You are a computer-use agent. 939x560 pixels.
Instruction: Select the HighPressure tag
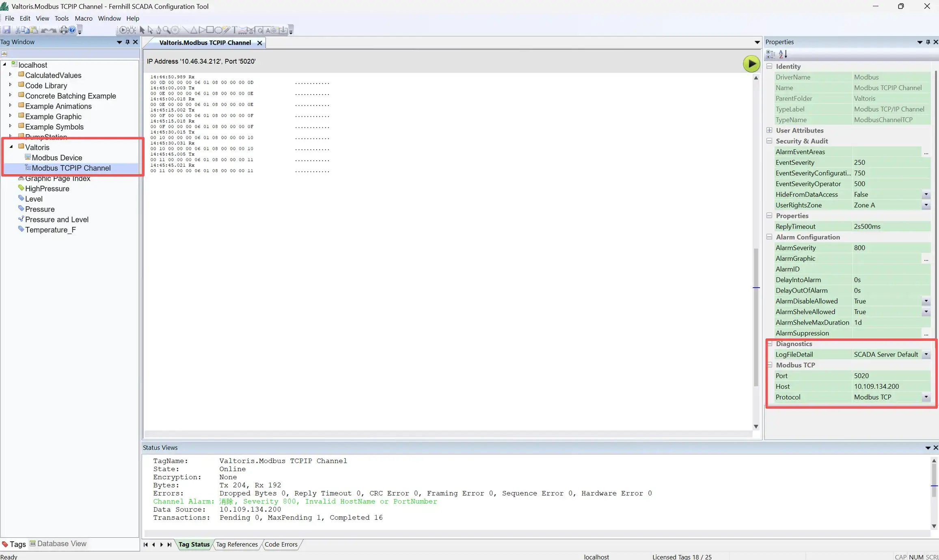[47, 188]
